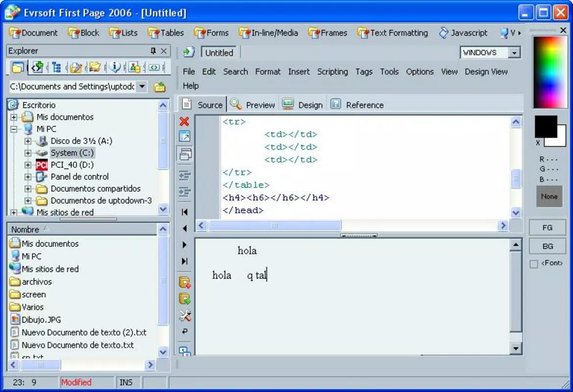Toggle the word wrap arrow icon

(185, 331)
